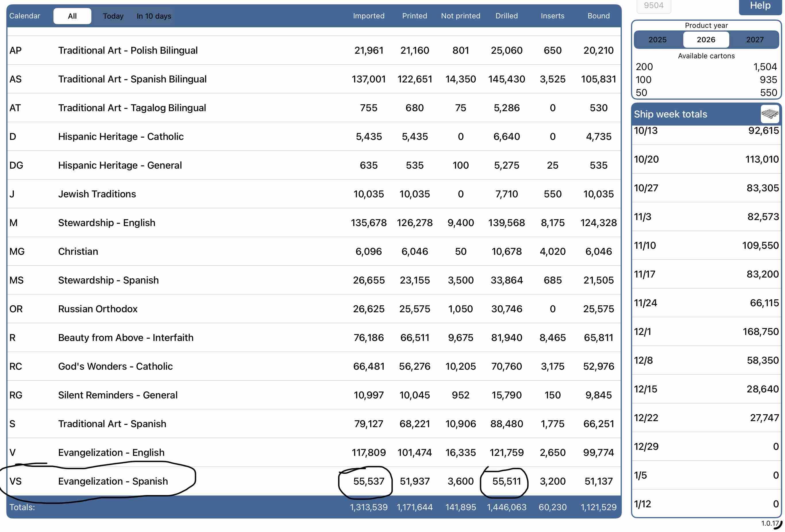Click the 200 available cartons row
The height and width of the screenshot is (532, 785).
point(706,67)
